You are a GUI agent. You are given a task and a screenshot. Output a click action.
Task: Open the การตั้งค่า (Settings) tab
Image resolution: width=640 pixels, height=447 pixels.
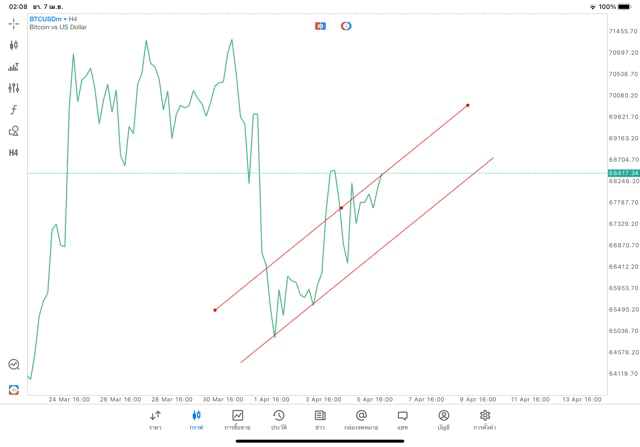click(x=485, y=419)
